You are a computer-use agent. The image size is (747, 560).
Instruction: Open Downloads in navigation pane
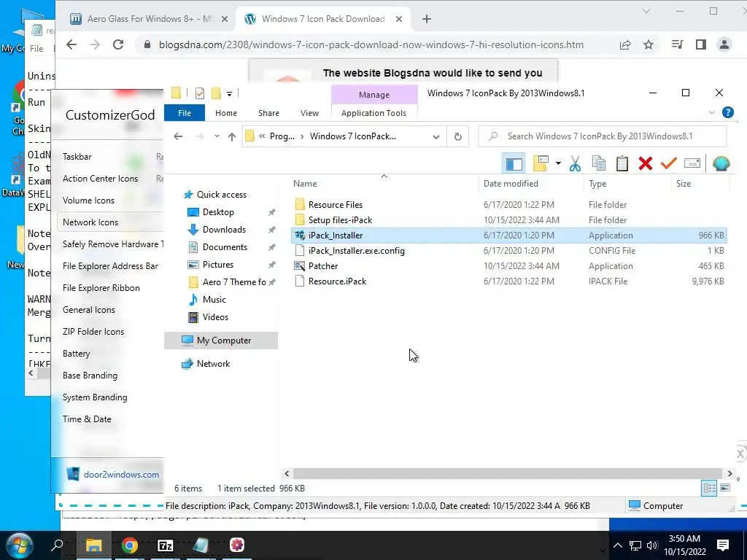[x=224, y=230]
